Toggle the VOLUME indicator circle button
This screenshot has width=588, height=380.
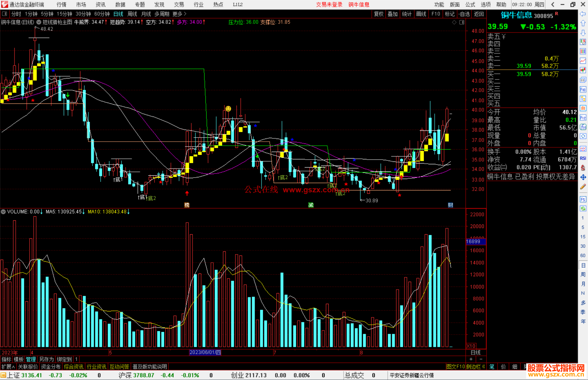[x=3, y=212]
